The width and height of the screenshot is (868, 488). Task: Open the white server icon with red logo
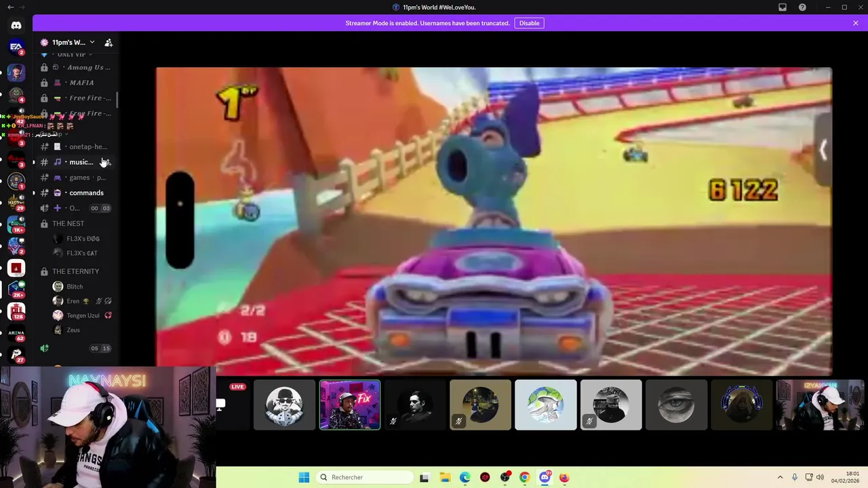tap(16, 268)
